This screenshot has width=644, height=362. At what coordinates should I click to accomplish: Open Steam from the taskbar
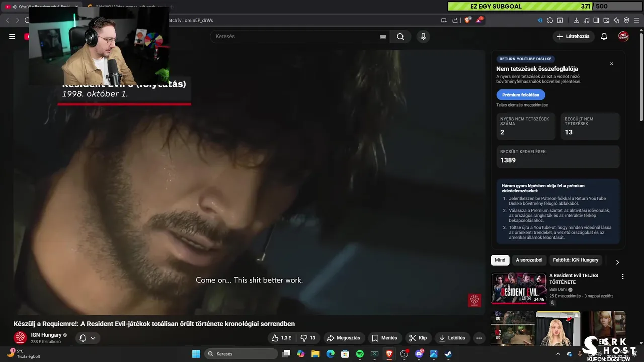(448, 354)
